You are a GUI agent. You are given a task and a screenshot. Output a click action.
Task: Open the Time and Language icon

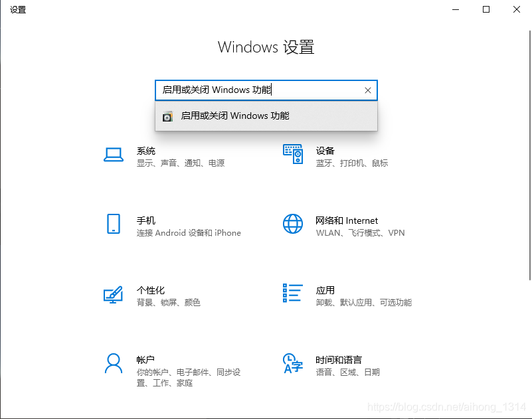[x=293, y=363]
